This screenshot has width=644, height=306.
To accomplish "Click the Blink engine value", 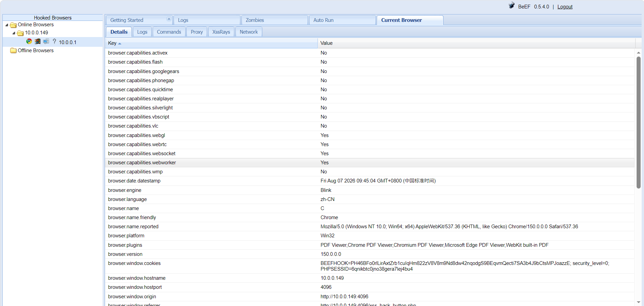I will [x=326, y=190].
